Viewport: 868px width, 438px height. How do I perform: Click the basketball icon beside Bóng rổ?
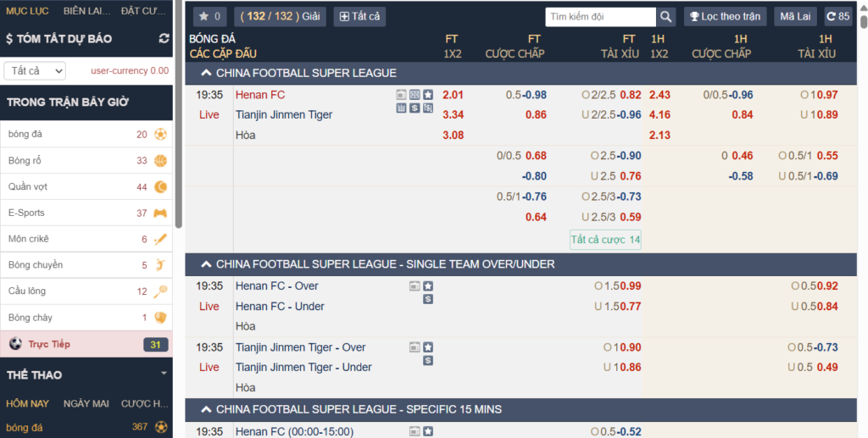tap(160, 161)
